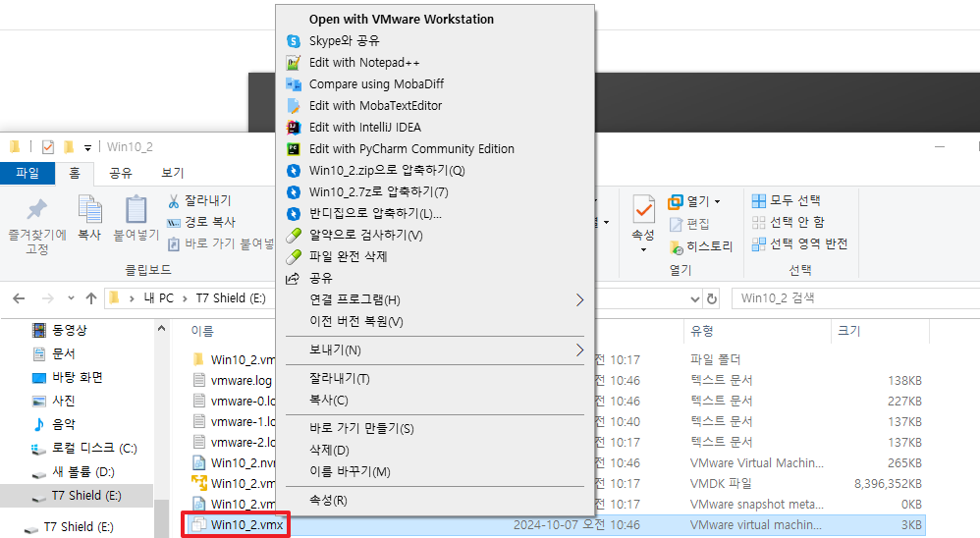Screen dimensions: 980x538
Task: Click the back navigation arrow
Action: pos(19,298)
